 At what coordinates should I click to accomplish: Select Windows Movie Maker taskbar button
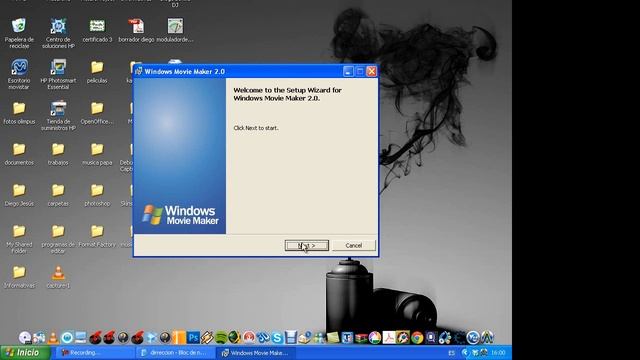[x=257, y=353]
